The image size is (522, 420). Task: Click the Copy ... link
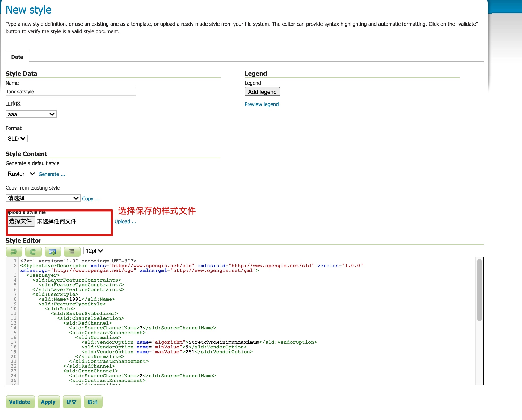click(x=91, y=199)
